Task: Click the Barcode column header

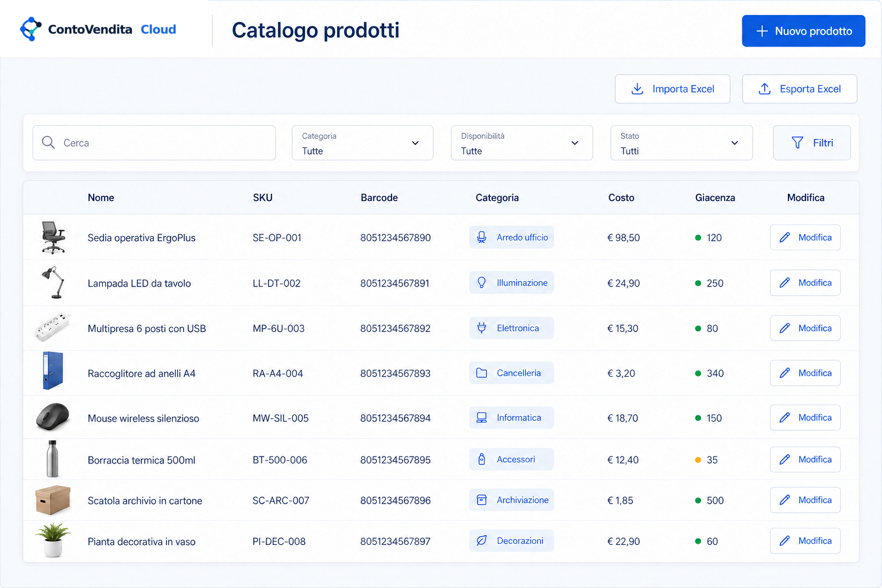Action: (x=379, y=198)
